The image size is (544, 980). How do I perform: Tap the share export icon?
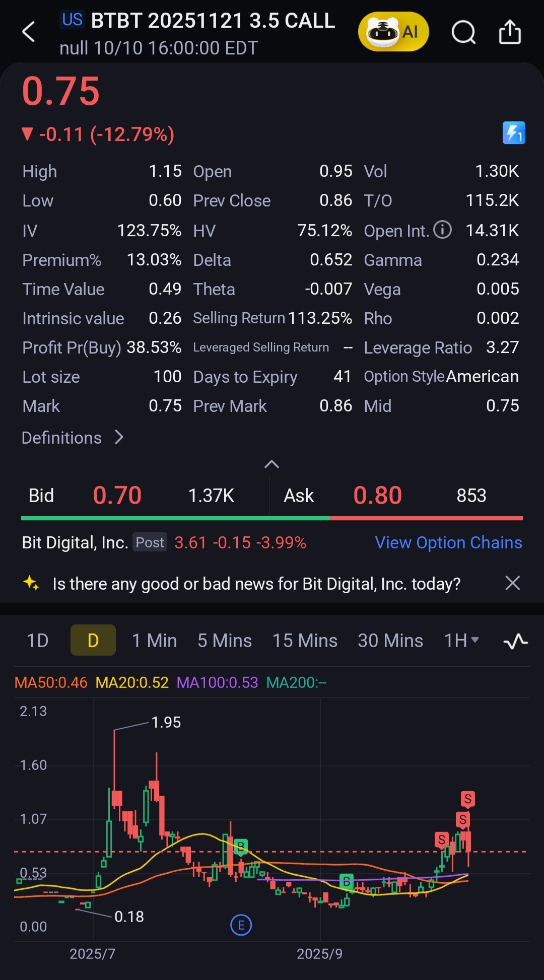pyautogui.click(x=510, y=32)
